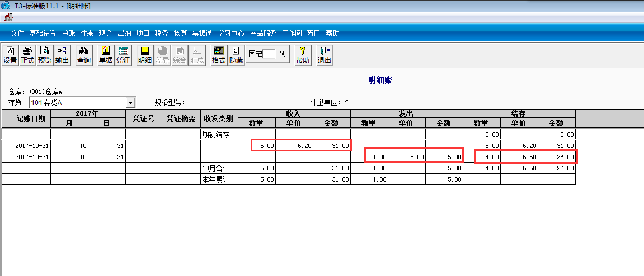
Task: Click the 收入 group header
Action: (294, 113)
